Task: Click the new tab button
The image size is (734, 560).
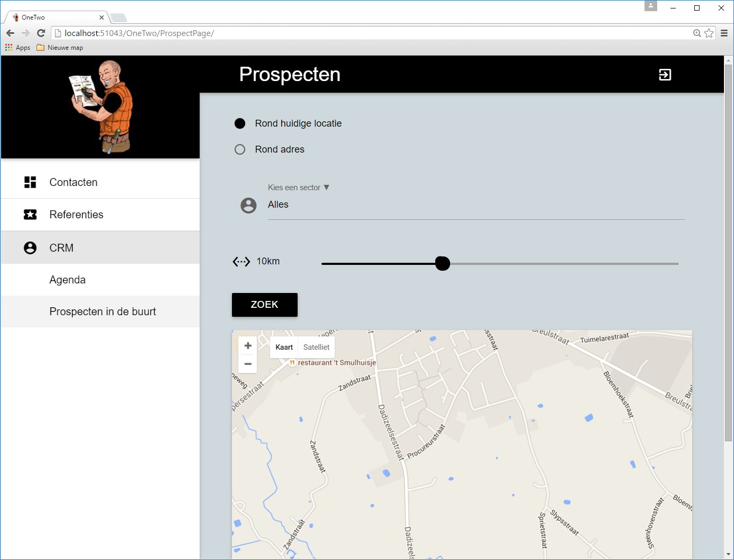Action: 119,18
